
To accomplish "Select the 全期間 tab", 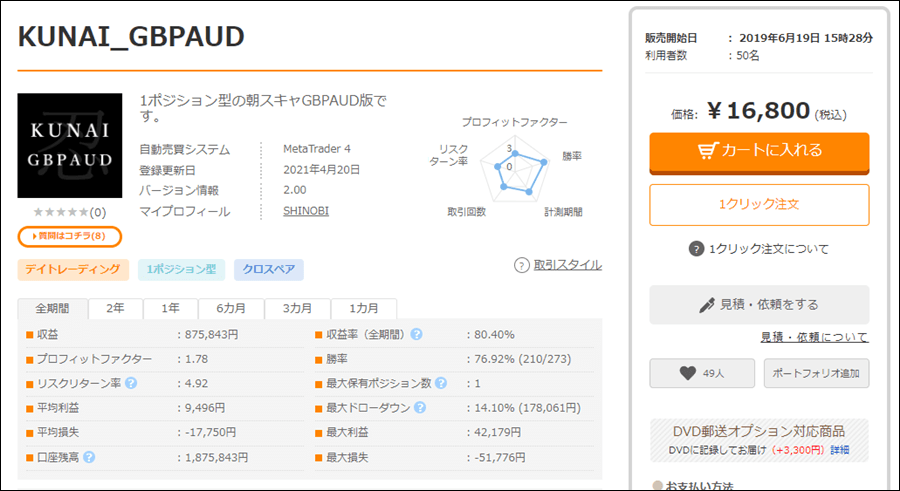I will click(52, 308).
